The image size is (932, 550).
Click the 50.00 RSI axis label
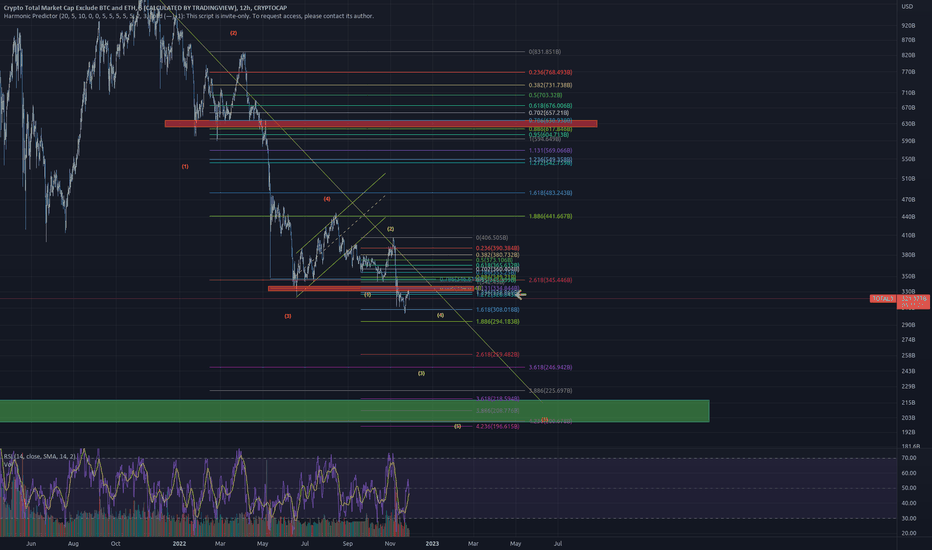pos(909,488)
